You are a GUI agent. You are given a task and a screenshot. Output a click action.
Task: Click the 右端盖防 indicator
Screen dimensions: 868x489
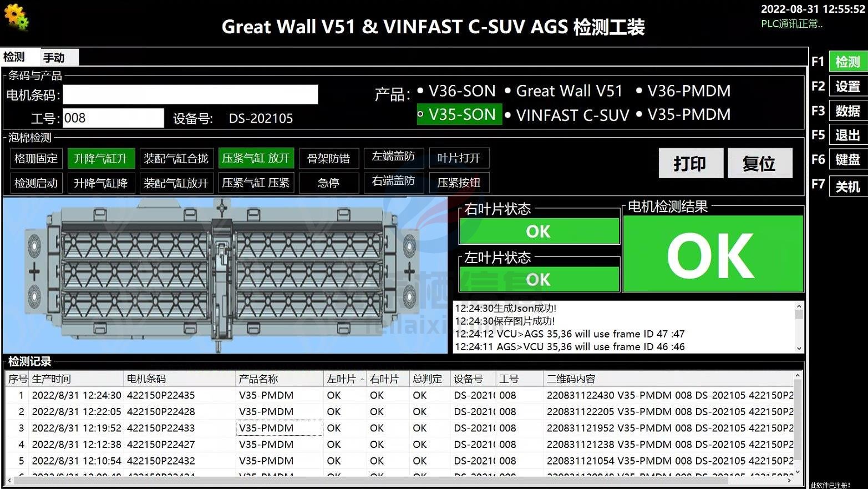click(x=393, y=182)
